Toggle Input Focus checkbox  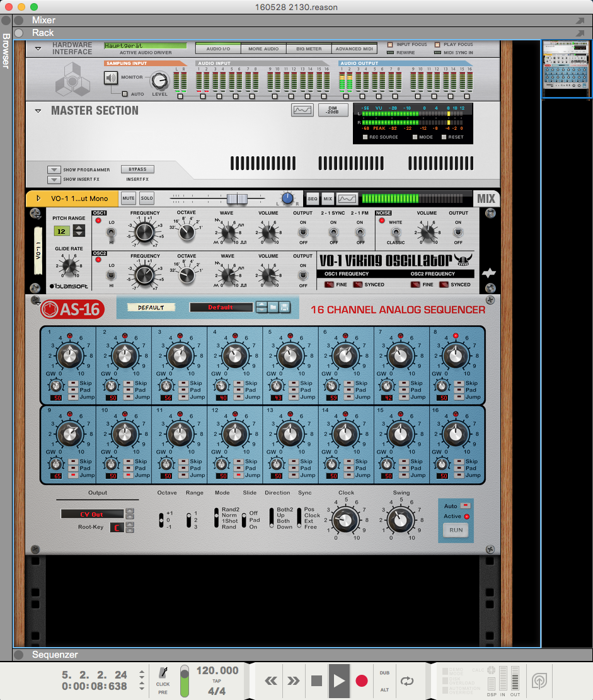click(x=390, y=45)
